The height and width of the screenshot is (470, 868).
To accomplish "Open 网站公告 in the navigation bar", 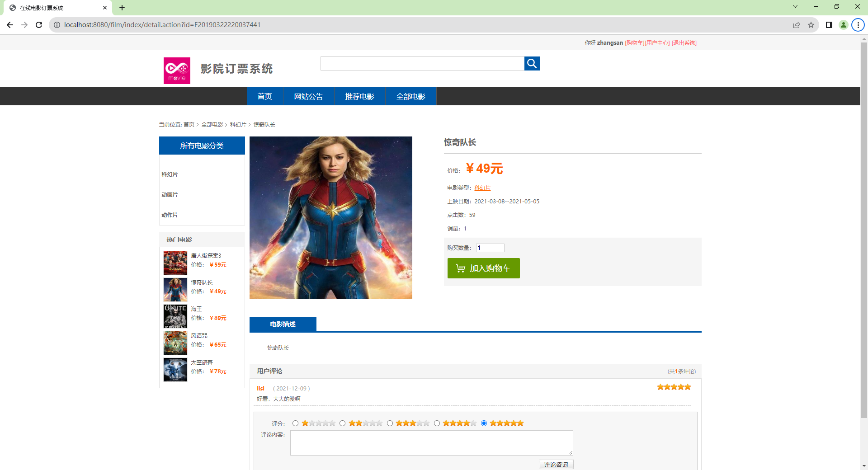I will [x=309, y=96].
